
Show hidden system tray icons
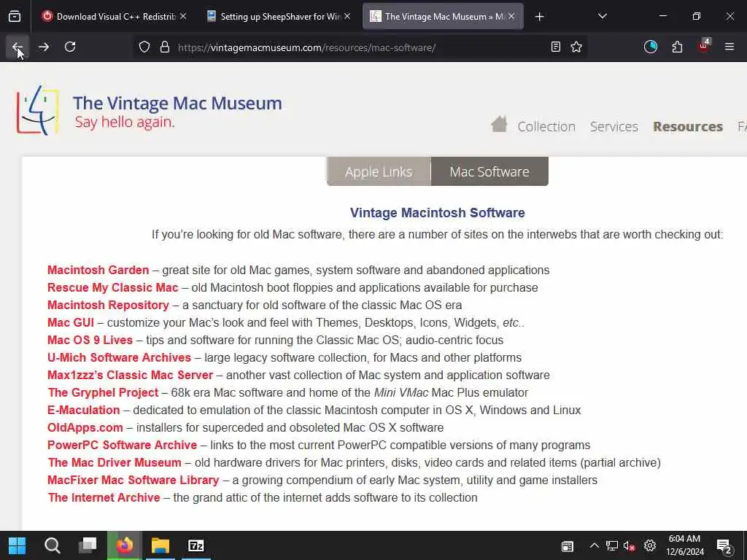594,545
